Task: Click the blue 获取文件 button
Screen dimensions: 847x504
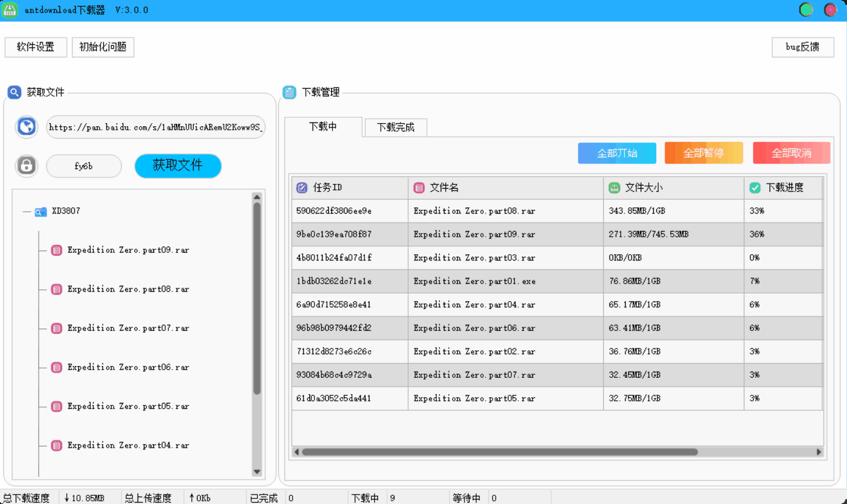Action: click(x=178, y=166)
